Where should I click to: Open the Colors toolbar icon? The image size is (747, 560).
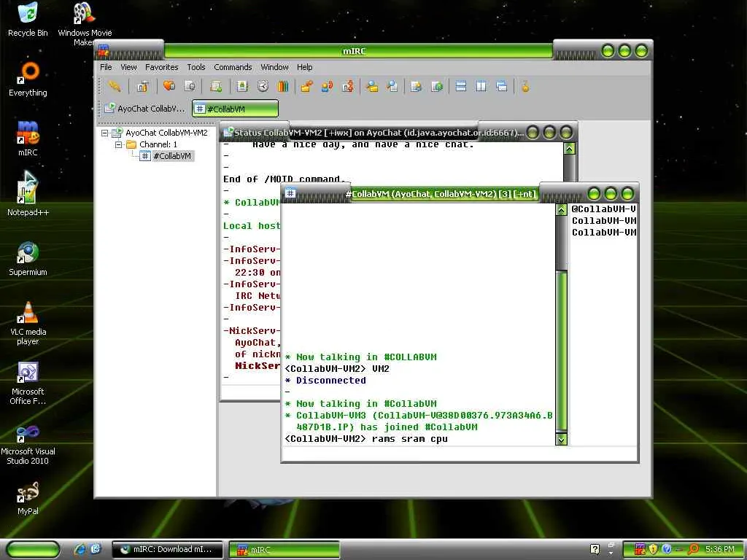283,86
